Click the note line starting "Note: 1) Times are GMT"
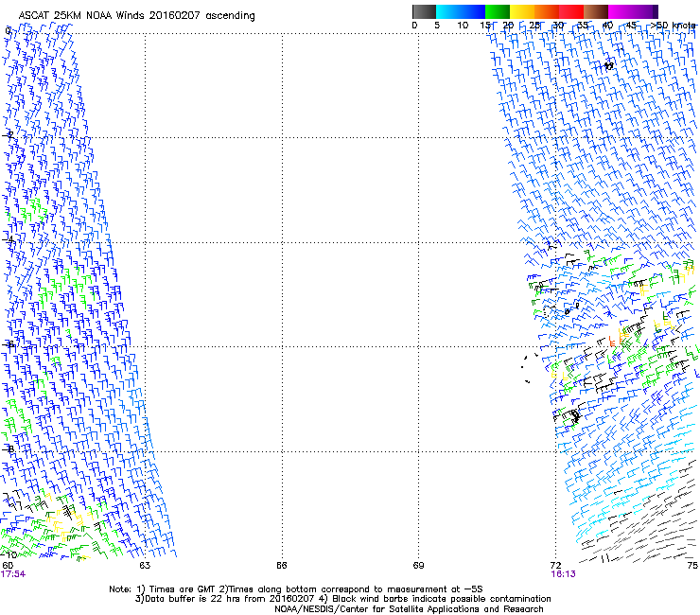This screenshot has height=615, width=700. point(296,589)
